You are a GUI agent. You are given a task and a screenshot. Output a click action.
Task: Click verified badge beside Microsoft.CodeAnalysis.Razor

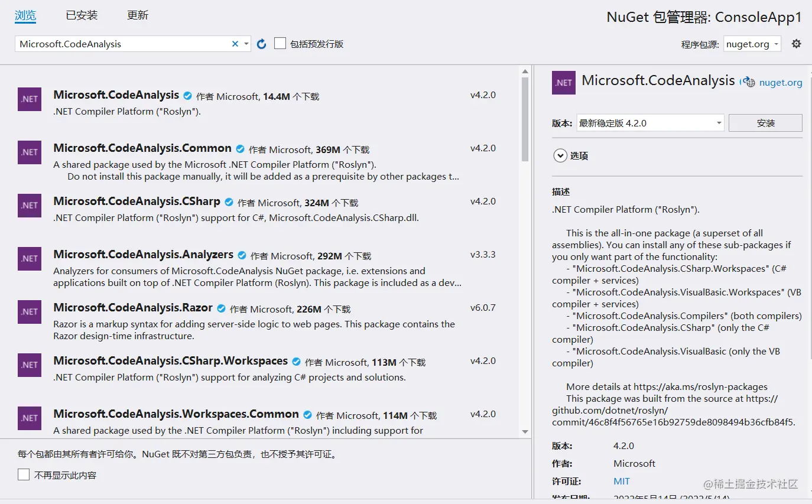point(221,308)
